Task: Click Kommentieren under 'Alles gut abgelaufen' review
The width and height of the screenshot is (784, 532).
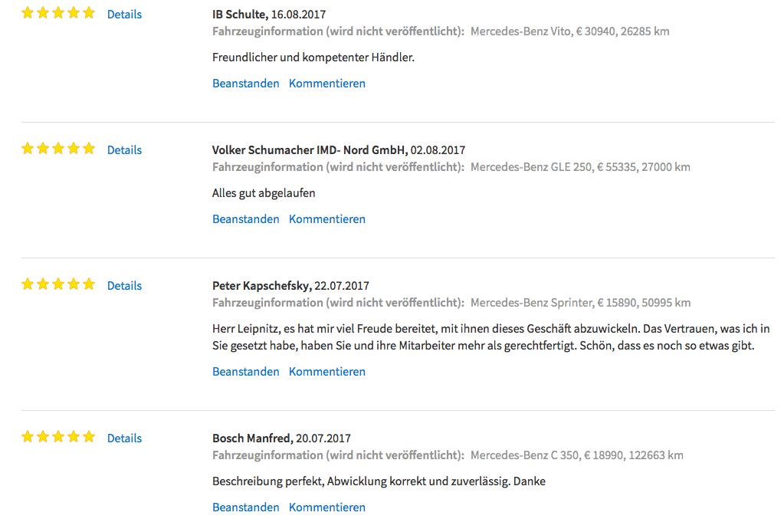Action: coord(327,219)
